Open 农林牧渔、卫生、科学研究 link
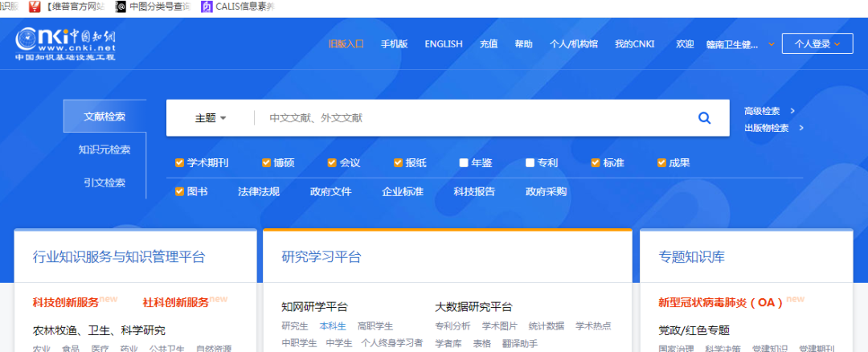The image size is (868, 352). 99,331
